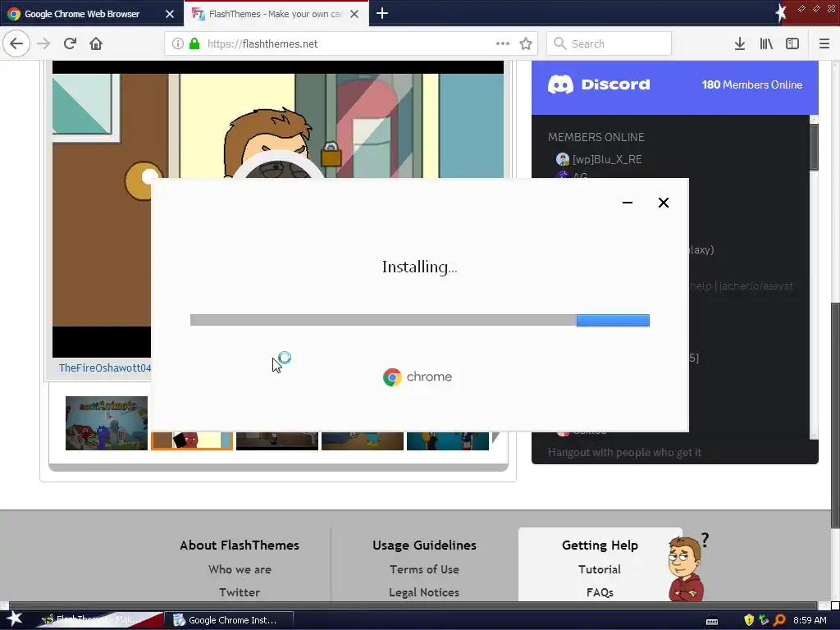Click the page horizontal scrollbar

(413, 606)
